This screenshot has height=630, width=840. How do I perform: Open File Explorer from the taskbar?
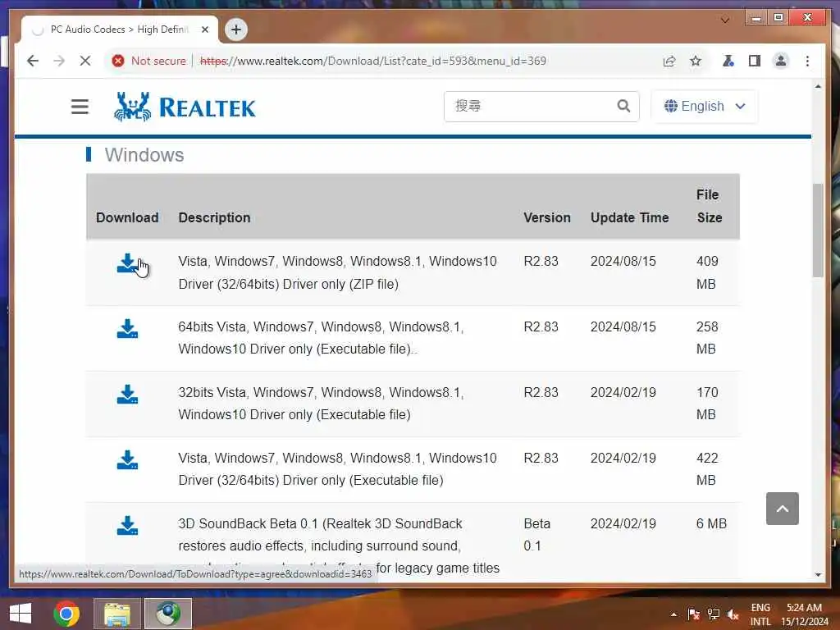pos(116,614)
